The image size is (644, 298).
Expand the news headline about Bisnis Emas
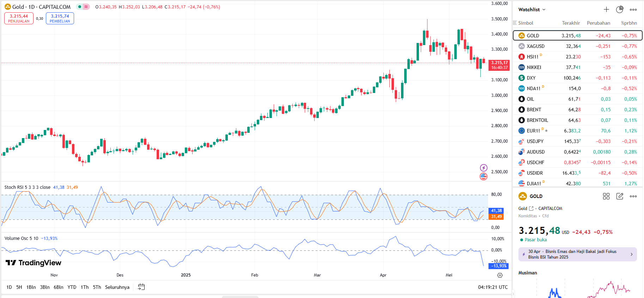[577, 254]
